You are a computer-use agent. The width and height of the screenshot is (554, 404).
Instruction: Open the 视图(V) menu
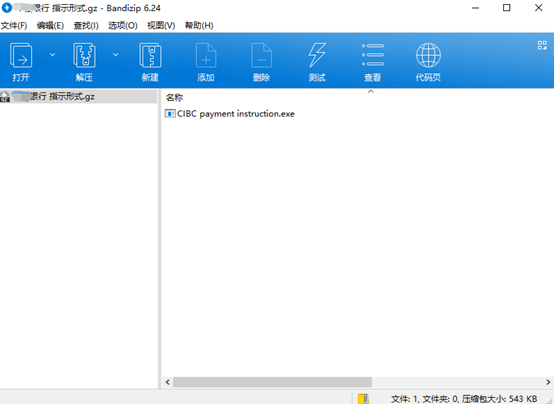coord(161,25)
